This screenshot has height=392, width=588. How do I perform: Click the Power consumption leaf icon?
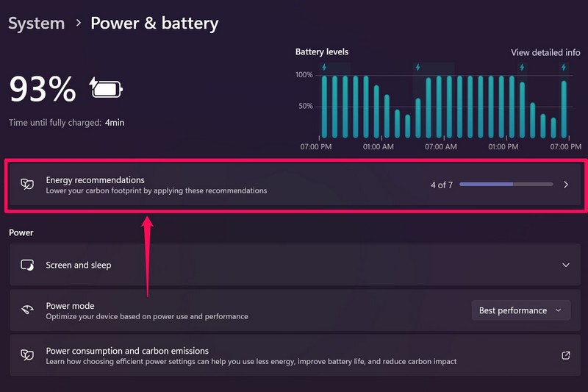click(26, 355)
